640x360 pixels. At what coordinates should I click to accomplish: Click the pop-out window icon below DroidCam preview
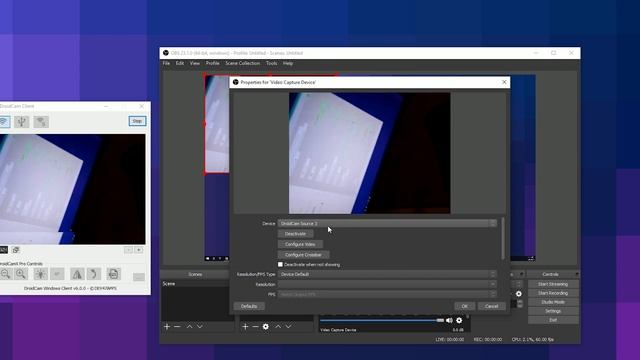(16, 250)
